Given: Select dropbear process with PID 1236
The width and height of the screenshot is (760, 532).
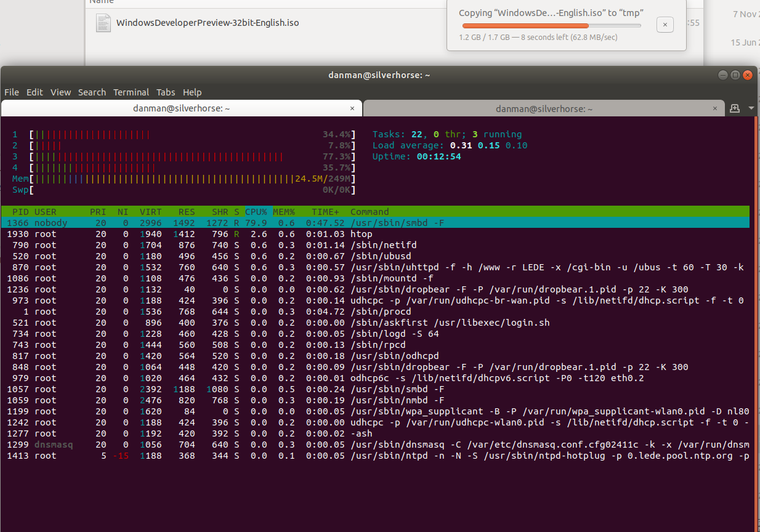Looking at the screenshot, I should point(375,289).
